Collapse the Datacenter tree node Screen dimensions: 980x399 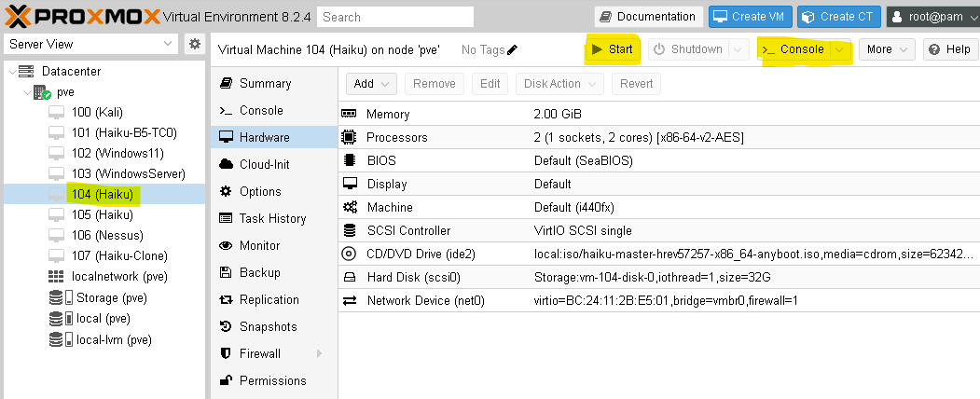(12, 72)
